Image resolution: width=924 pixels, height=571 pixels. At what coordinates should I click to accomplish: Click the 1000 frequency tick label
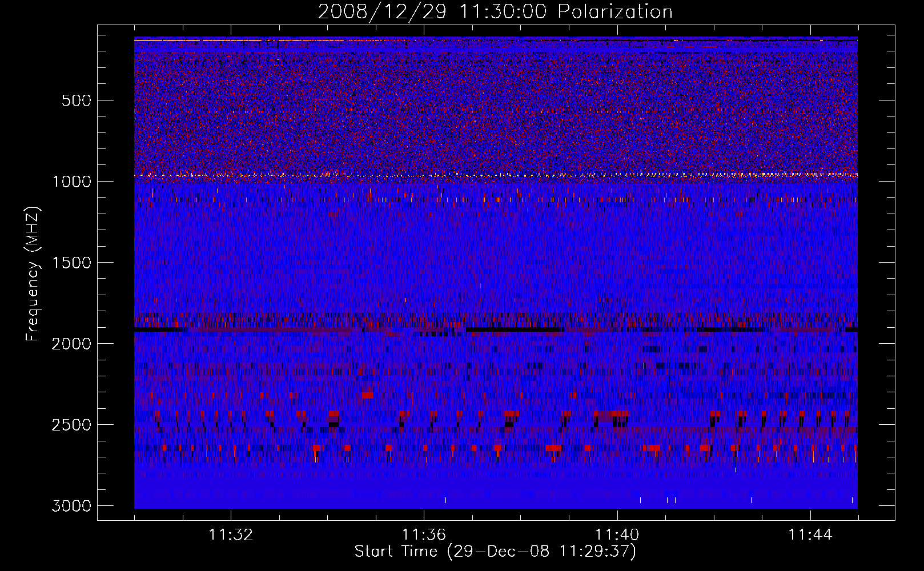click(x=71, y=182)
